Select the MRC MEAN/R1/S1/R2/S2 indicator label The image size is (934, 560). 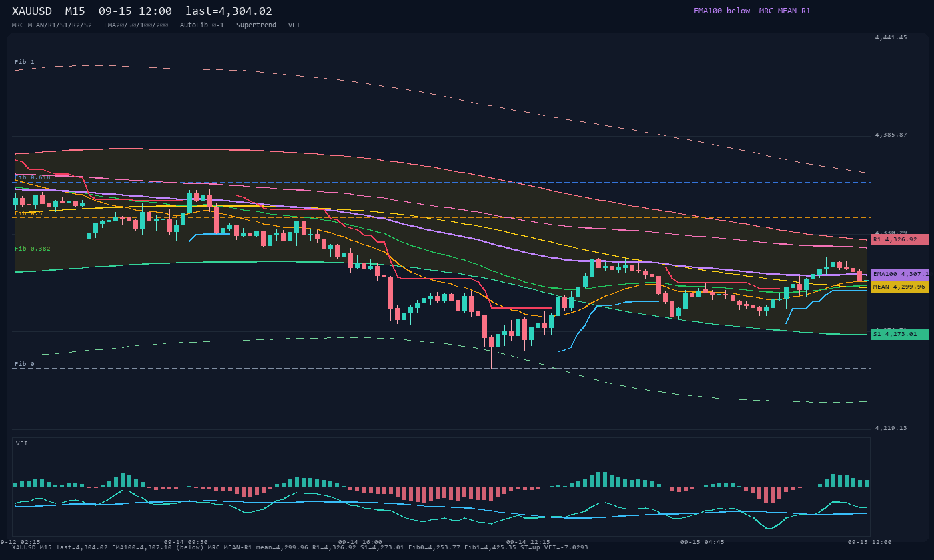(x=52, y=25)
